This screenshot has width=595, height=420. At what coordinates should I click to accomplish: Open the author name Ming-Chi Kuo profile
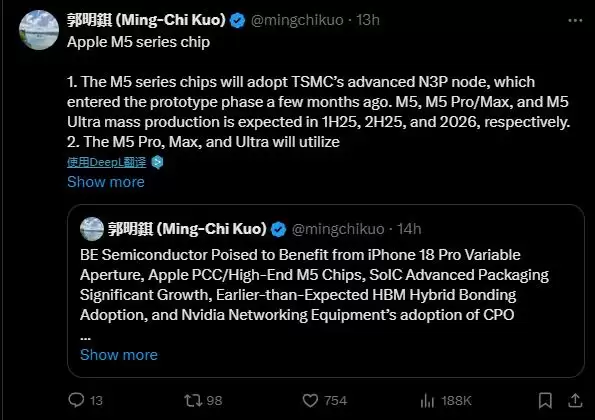[x=146, y=20]
